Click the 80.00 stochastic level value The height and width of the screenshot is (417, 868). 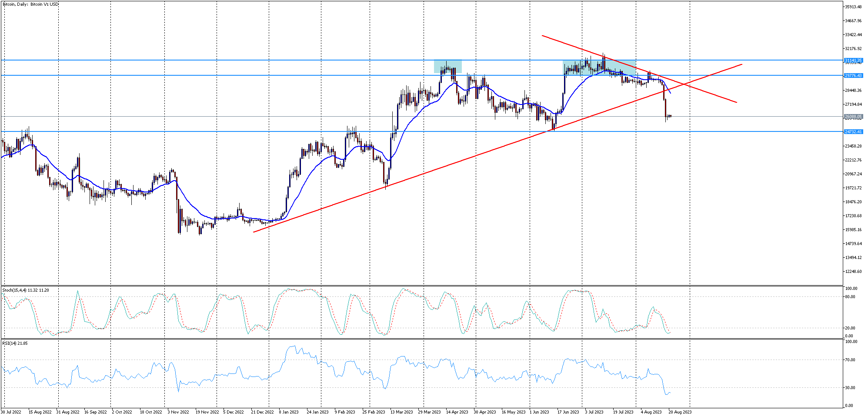(x=850, y=297)
